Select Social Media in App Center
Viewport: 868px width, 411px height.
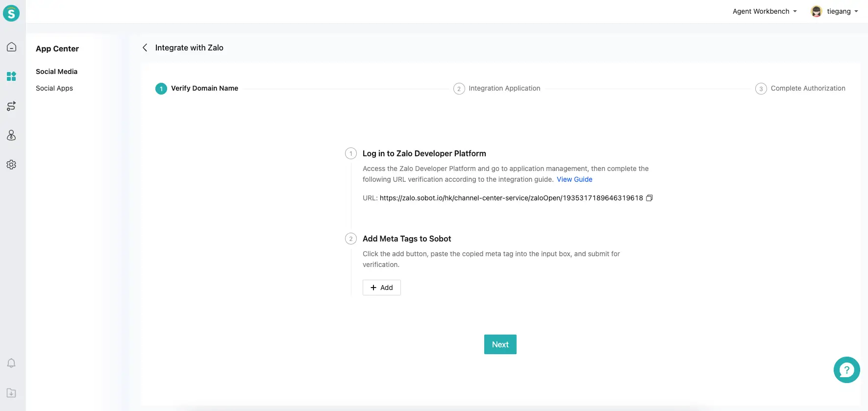point(56,72)
